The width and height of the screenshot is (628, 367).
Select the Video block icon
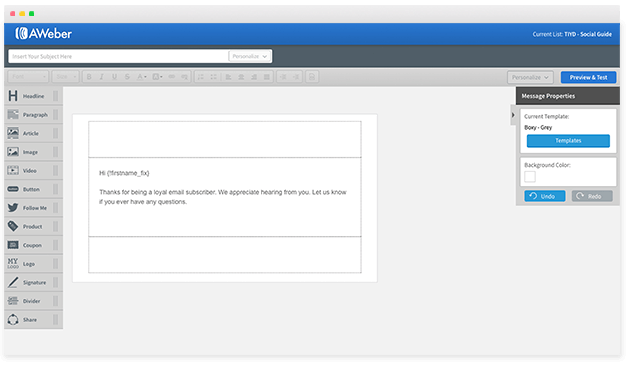click(x=13, y=170)
